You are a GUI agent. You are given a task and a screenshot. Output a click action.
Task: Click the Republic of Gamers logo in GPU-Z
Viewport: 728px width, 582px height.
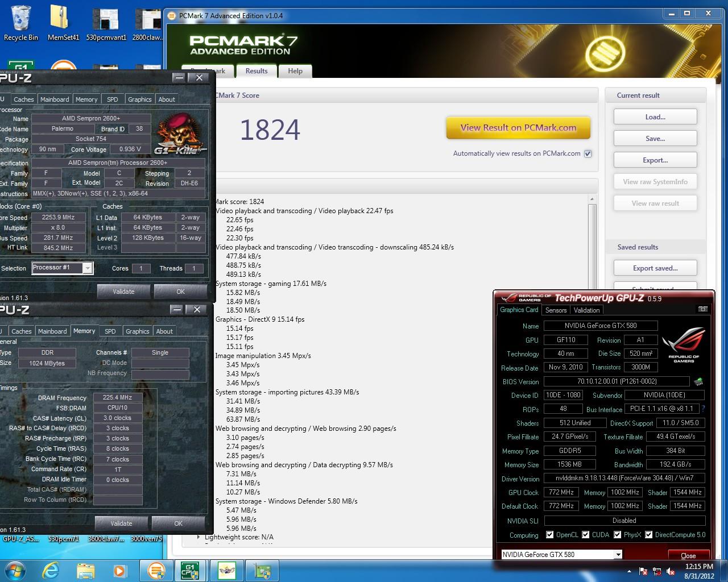684,345
